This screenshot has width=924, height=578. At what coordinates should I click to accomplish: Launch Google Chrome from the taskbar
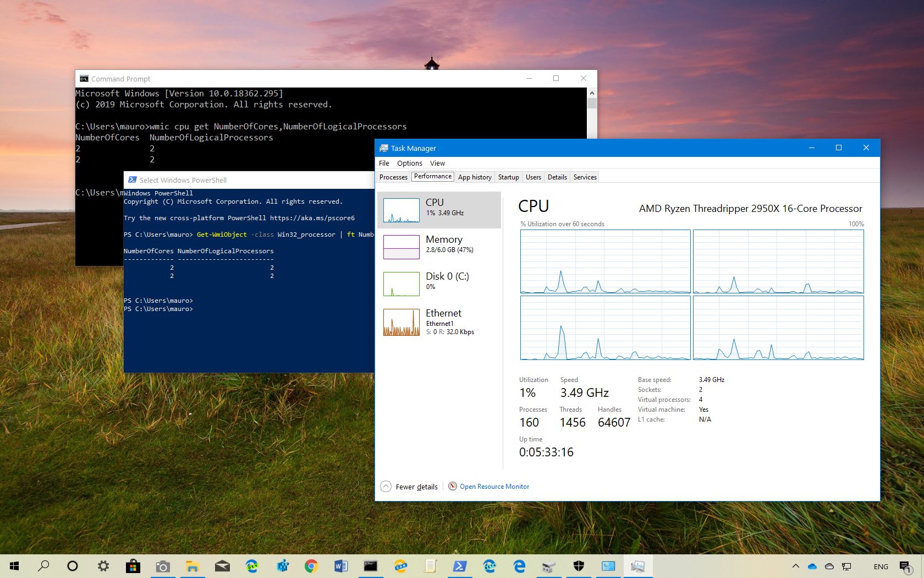pos(311,566)
